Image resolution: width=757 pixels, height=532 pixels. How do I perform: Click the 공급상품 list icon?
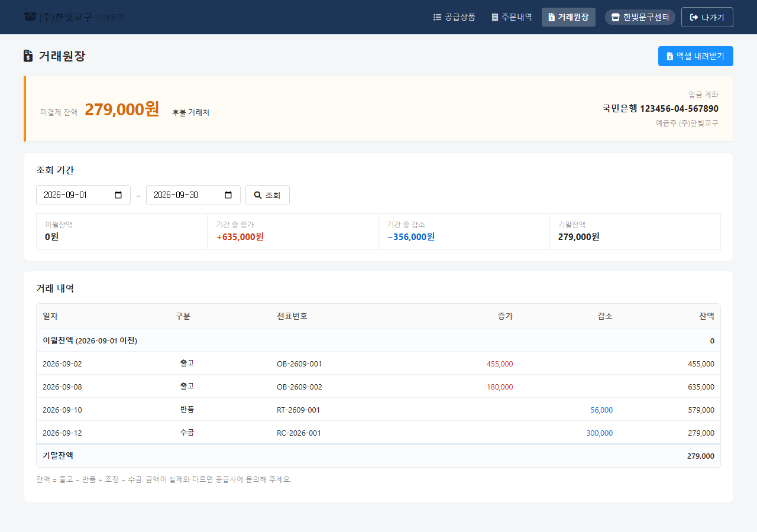coord(438,17)
